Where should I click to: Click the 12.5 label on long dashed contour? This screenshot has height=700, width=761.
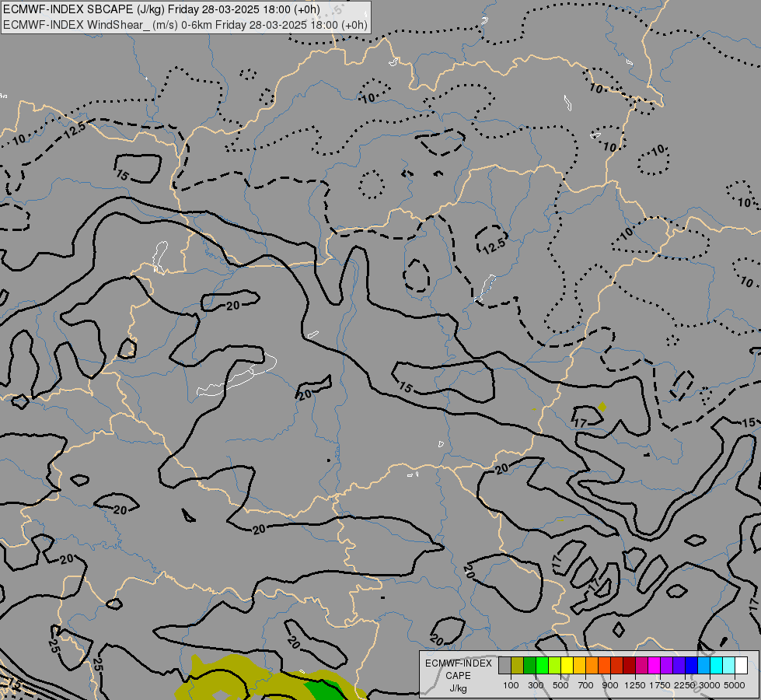(x=75, y=130)
